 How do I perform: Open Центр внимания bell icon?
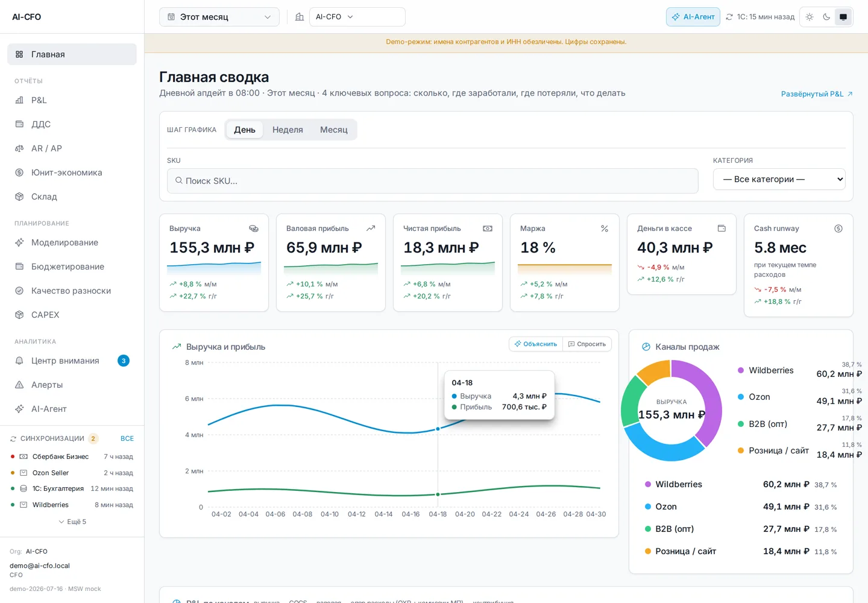[19, 361]
